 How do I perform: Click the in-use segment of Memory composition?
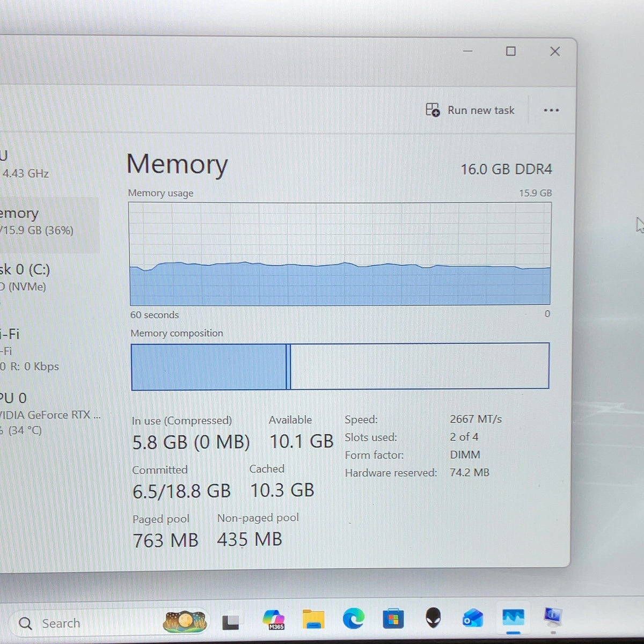point(209,366)
